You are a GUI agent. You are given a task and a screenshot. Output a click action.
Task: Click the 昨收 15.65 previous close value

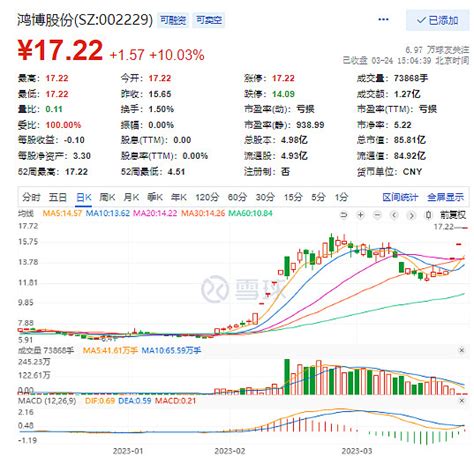(160, 94)
